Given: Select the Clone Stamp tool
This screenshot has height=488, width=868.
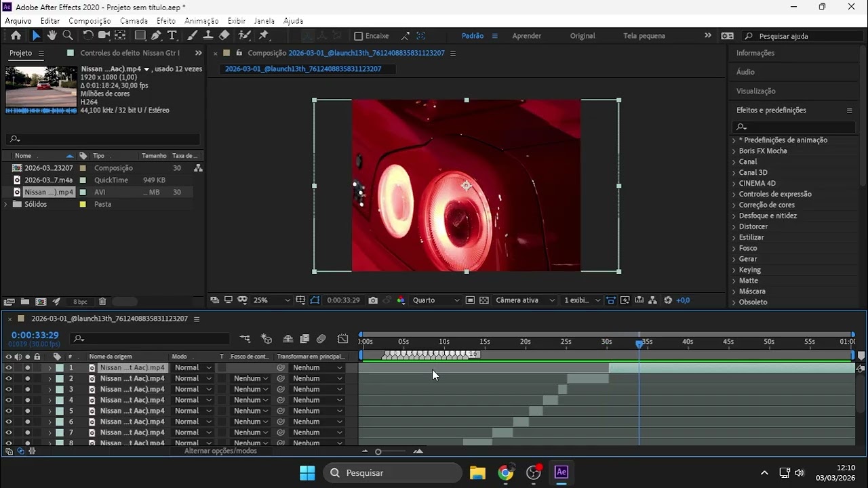Looking at the screenshot, I should [208, 35].
